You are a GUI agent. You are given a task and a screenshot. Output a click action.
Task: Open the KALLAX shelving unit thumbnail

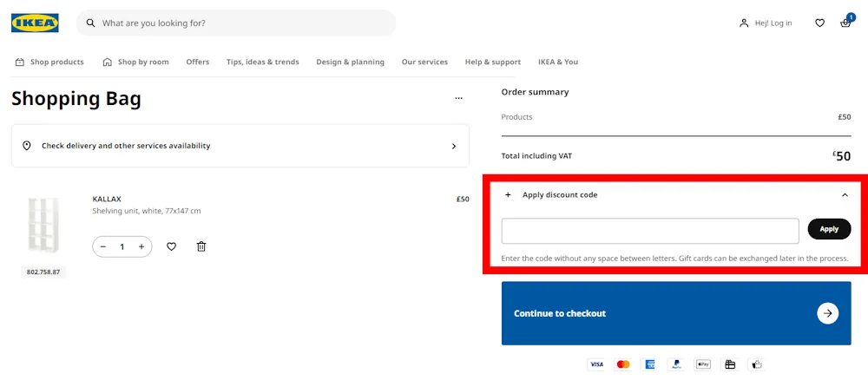tap(43, 225)
